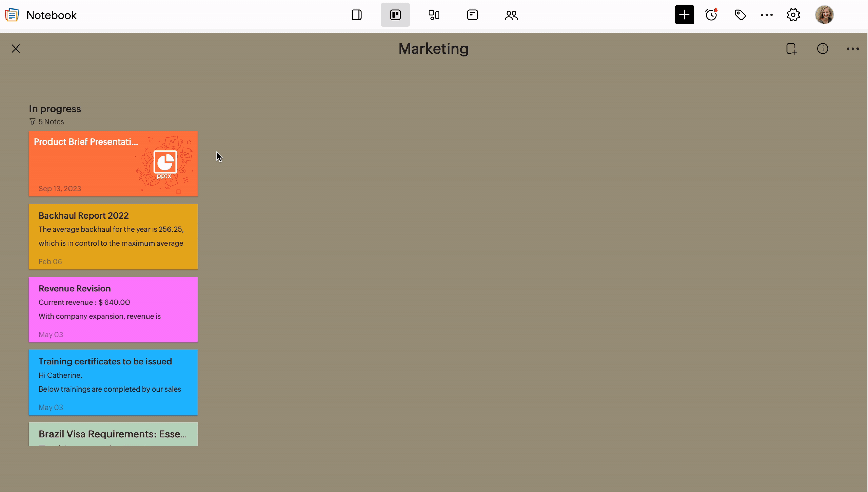This screenshot has width=868, height=492.
Task: Open the Backhaul Report 2022 note
Action: (113, 236)
